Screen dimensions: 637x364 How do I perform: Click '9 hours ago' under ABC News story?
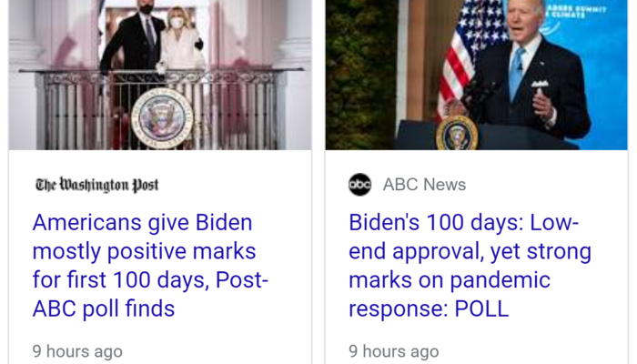pyautogui.click(x=394, y=351)
